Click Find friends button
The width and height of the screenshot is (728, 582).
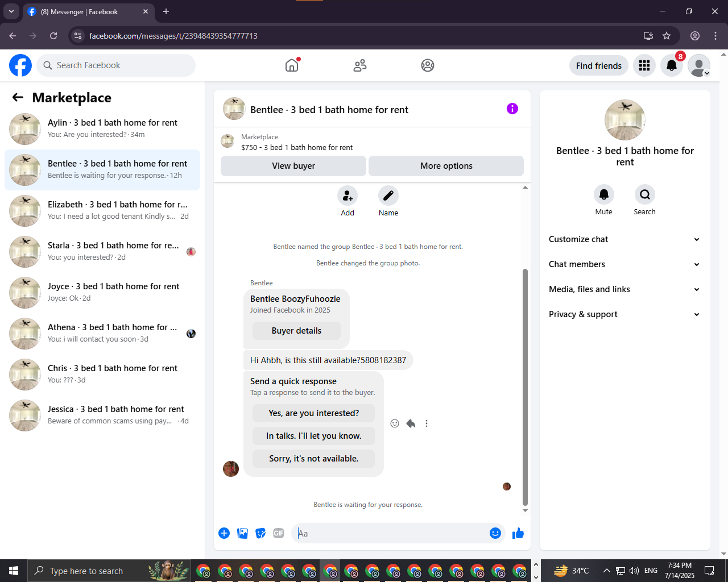599,65
